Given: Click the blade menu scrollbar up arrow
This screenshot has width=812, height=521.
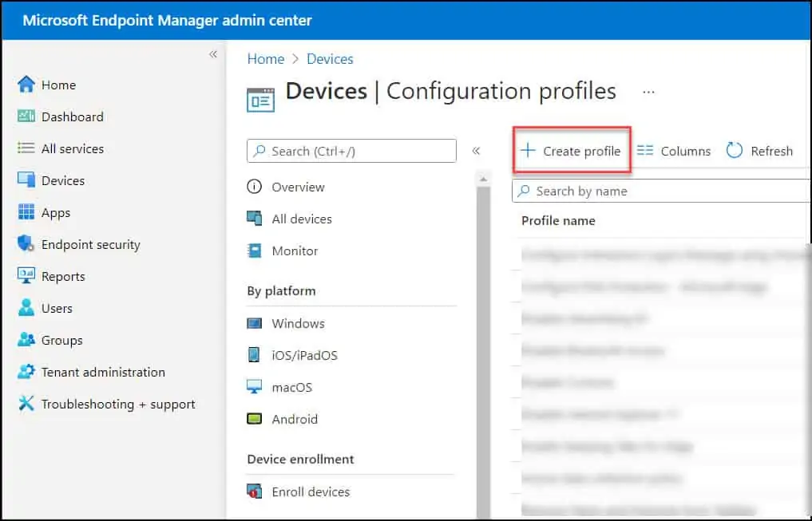Looking at the screenshot, I should (483, 179).
